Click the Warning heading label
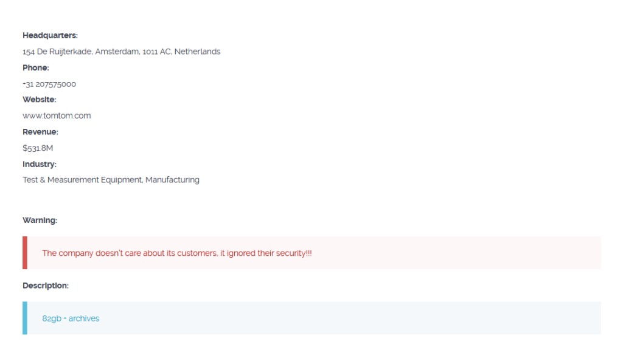 click(40, 220)
